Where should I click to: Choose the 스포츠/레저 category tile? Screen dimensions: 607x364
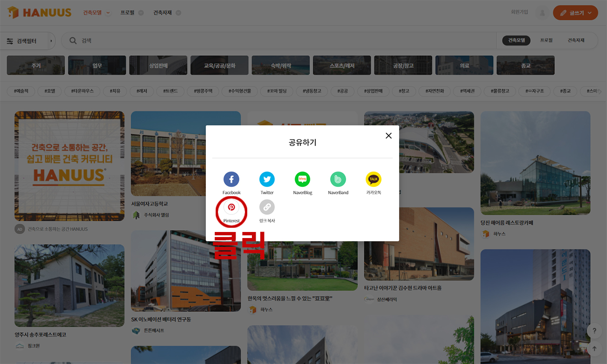342,66
